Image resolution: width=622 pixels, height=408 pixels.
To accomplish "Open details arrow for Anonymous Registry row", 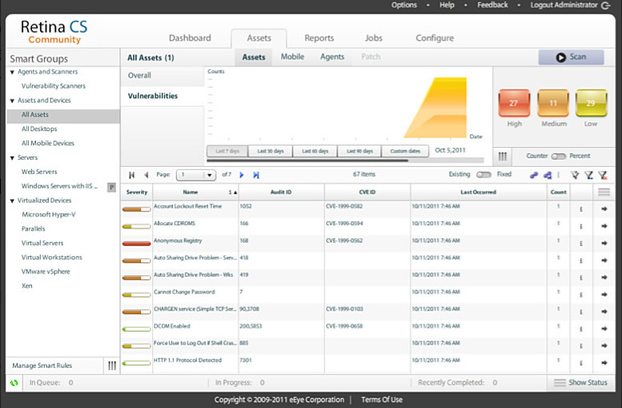I will 604,243.
